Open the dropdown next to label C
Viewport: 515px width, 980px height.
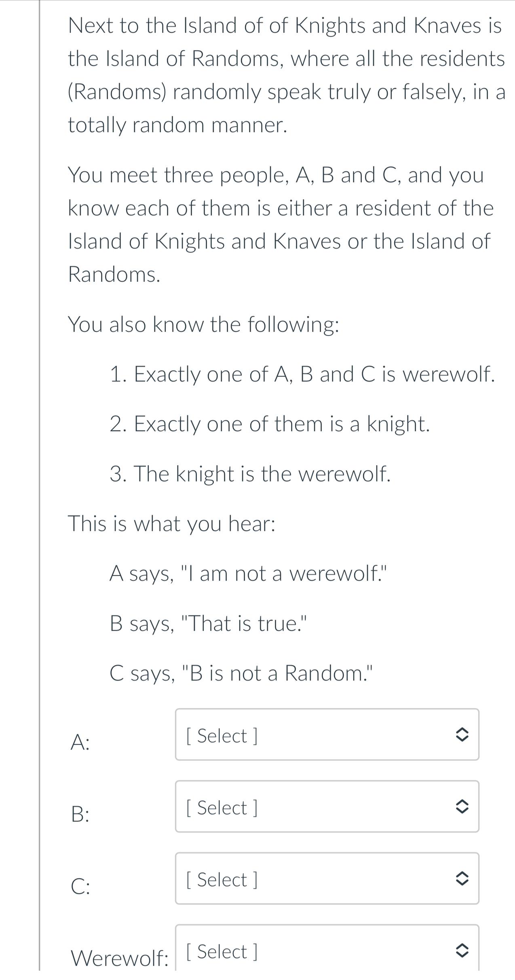point(327,878)
